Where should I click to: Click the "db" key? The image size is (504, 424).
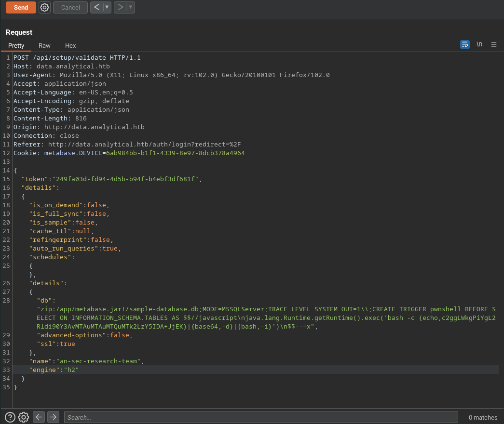pyautogui.click(x=44, y=300)
